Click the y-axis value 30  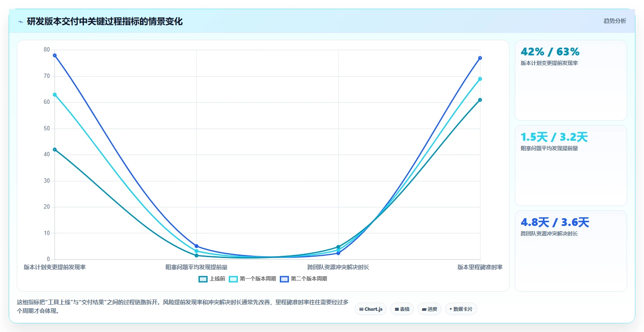click(x=47, y=181)
